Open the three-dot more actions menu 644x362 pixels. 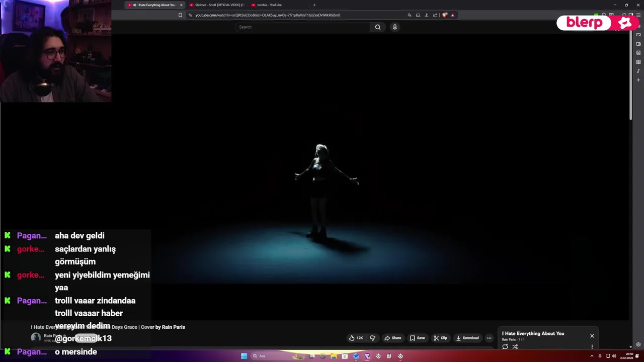489,338
